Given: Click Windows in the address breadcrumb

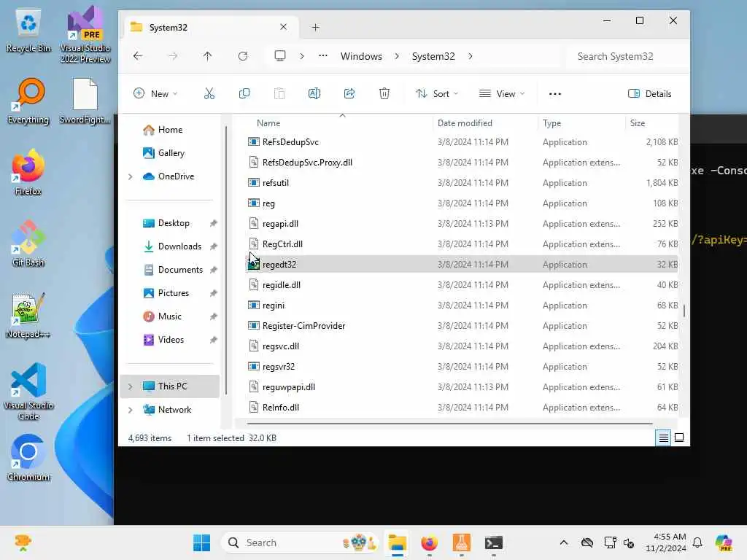Looking at the screenshot, I should click(x=361, y=56).
